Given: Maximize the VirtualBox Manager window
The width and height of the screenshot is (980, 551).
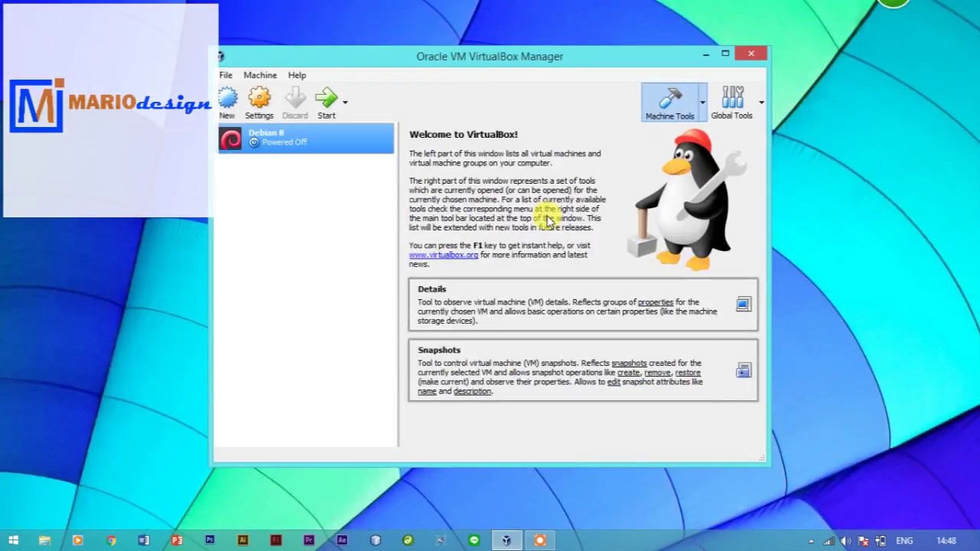Looking at the screenshot, I should point(725,54).
